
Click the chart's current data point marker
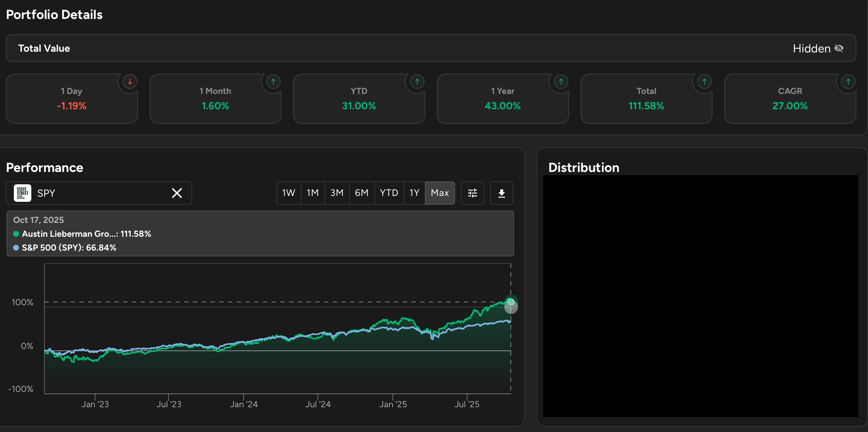[511, 302]
